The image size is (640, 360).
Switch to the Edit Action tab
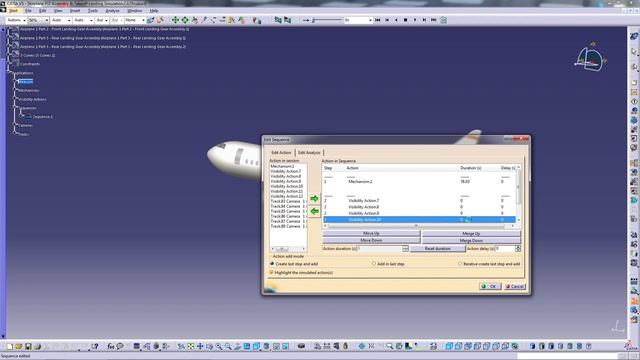(x=281, y=152)
